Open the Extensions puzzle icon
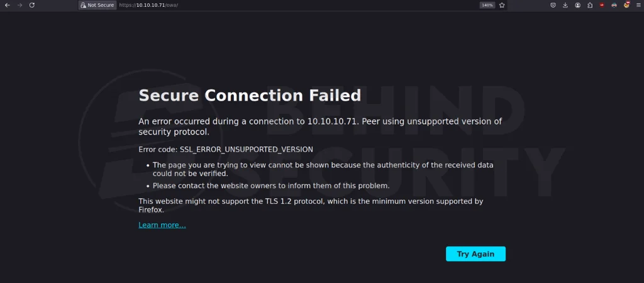 coord(590,5)
